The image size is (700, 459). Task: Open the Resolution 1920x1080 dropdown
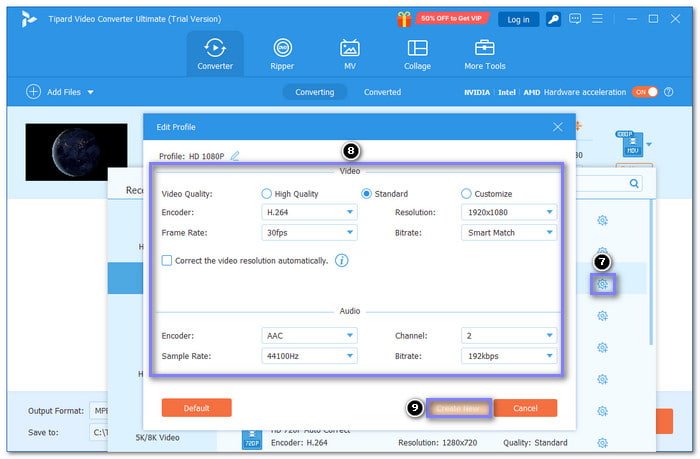tap(509, 212)
